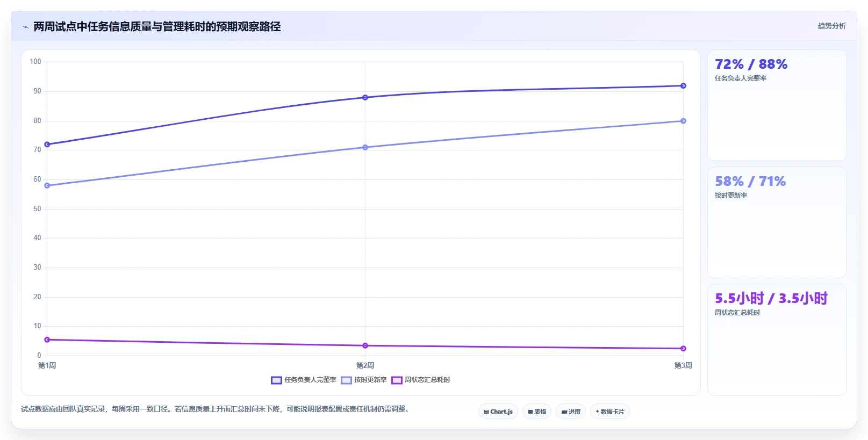Toggle 任务负责人完整率 legend swatch
The width and height of the screenshot is (868, 440).
[x=276, y=380]
